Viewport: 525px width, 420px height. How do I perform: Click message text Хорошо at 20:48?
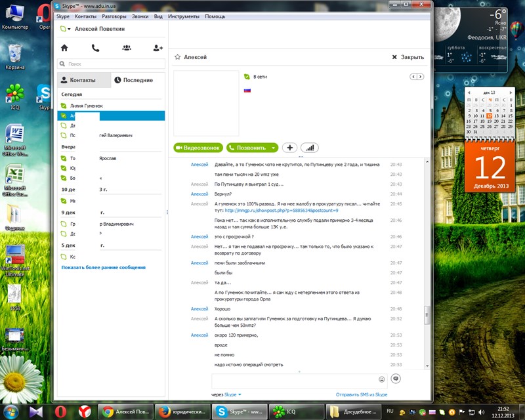222,309
